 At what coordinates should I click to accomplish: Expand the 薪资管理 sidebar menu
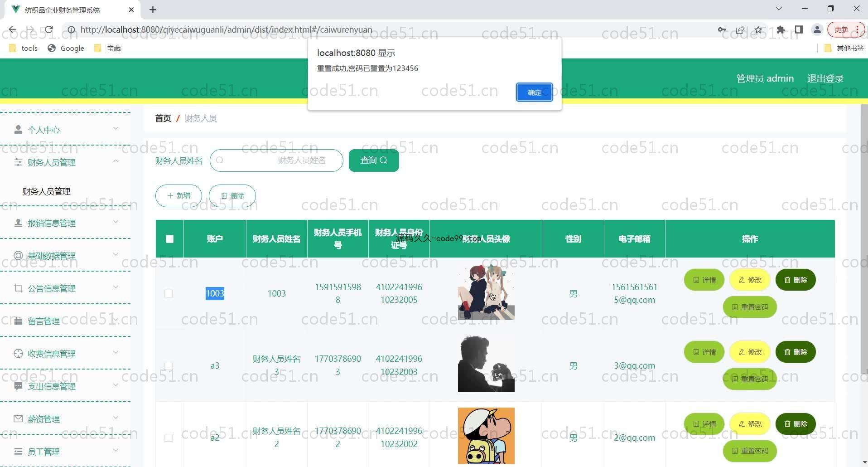coord(66,419)
